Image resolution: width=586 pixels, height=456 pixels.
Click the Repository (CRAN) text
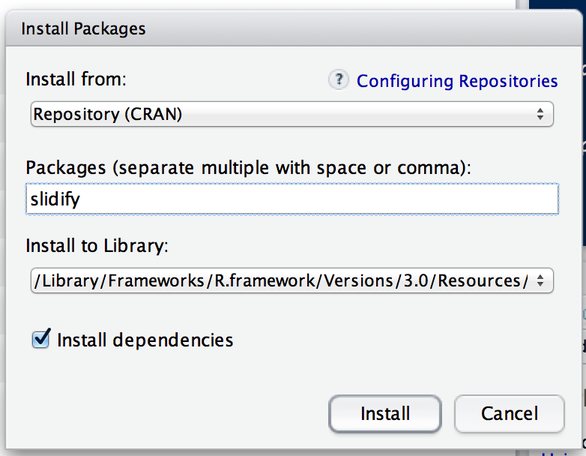108,114
